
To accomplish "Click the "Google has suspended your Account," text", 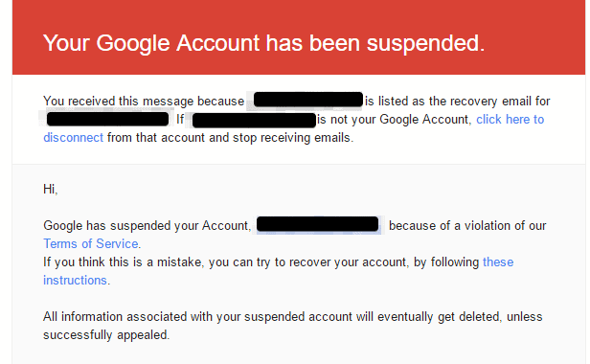I will click(147, 225).
